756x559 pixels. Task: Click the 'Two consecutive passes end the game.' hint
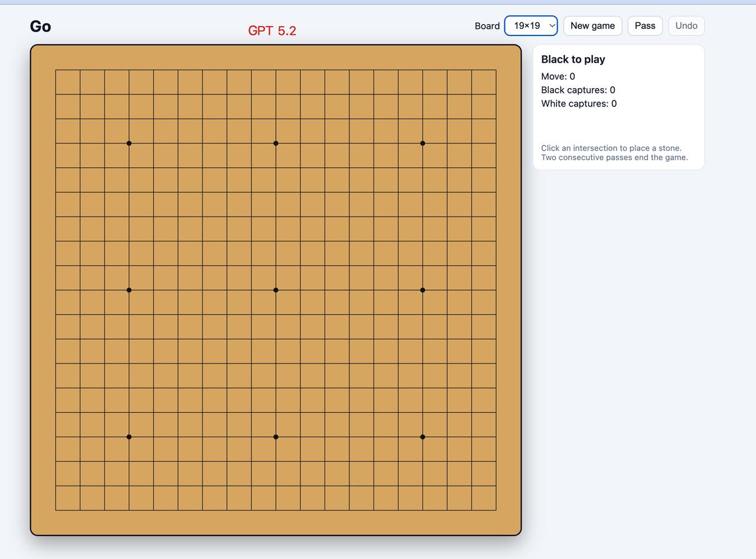tap(614, 157)
